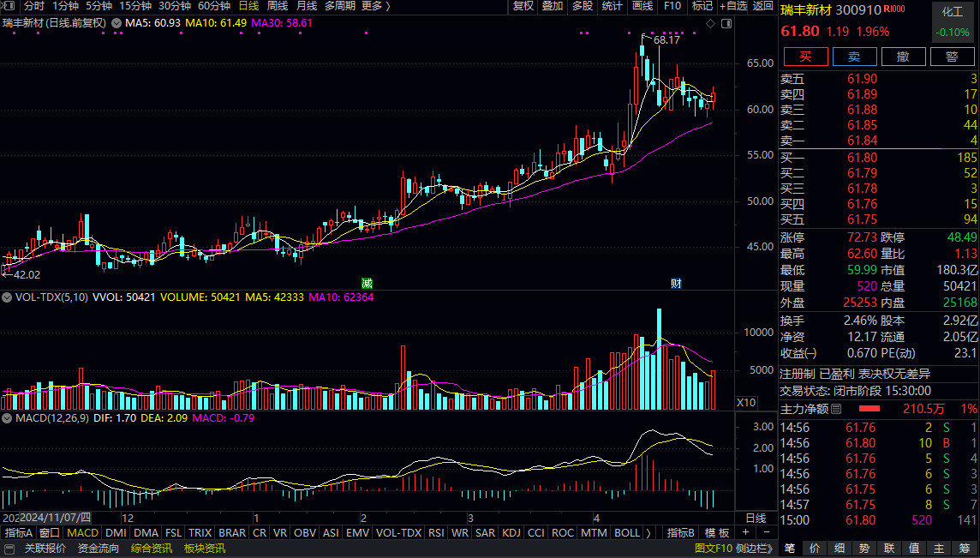Open the 板块资讯 sector news tab
Screen dimensions: 980x558
point(205,549)
